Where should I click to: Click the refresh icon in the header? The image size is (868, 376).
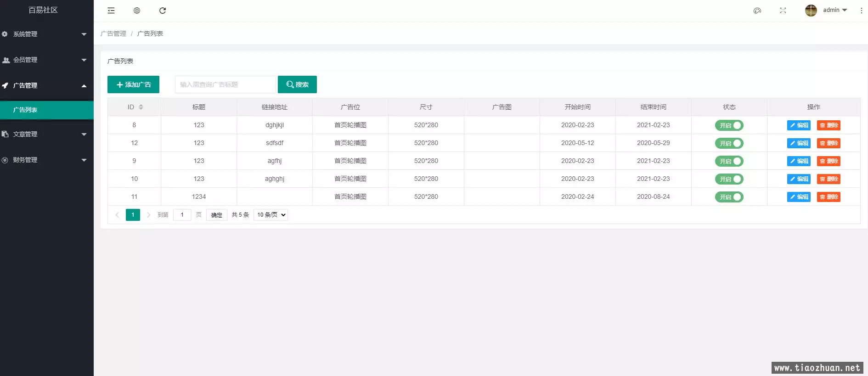(x=163, y=11)
